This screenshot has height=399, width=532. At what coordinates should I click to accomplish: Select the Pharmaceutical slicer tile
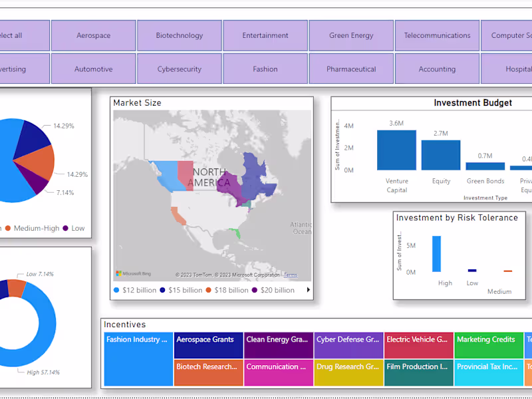pos(351,68)
